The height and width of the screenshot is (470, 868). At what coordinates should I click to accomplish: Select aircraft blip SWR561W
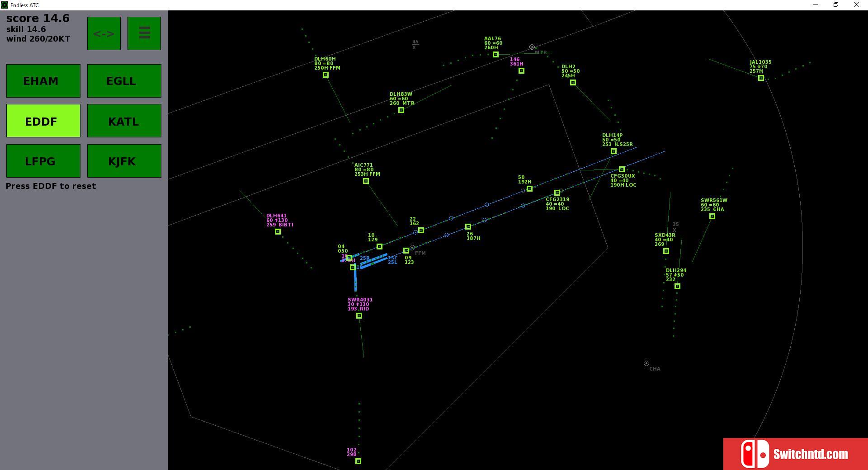712,216
